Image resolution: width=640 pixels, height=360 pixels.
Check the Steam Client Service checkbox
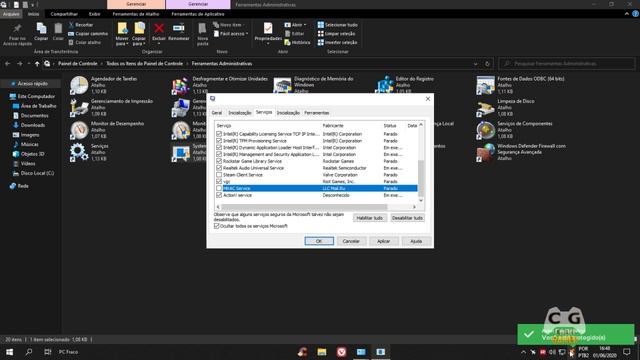pyautogui.click(x=219, y=175)
